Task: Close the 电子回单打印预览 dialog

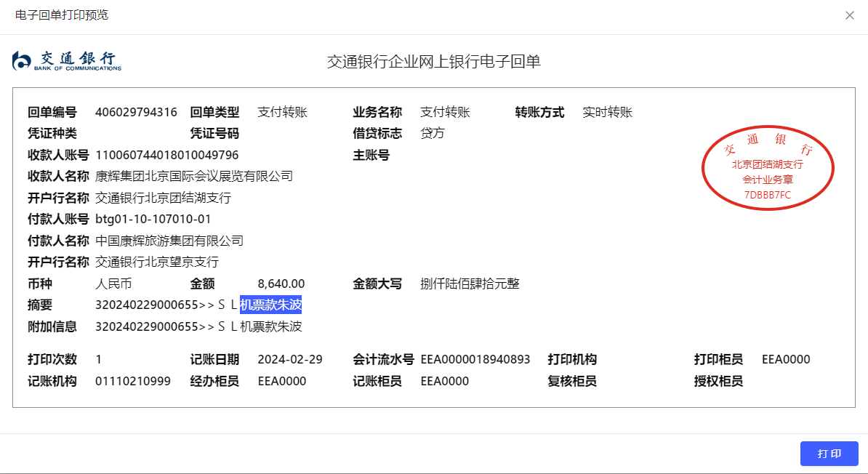Action: (849, 15)
